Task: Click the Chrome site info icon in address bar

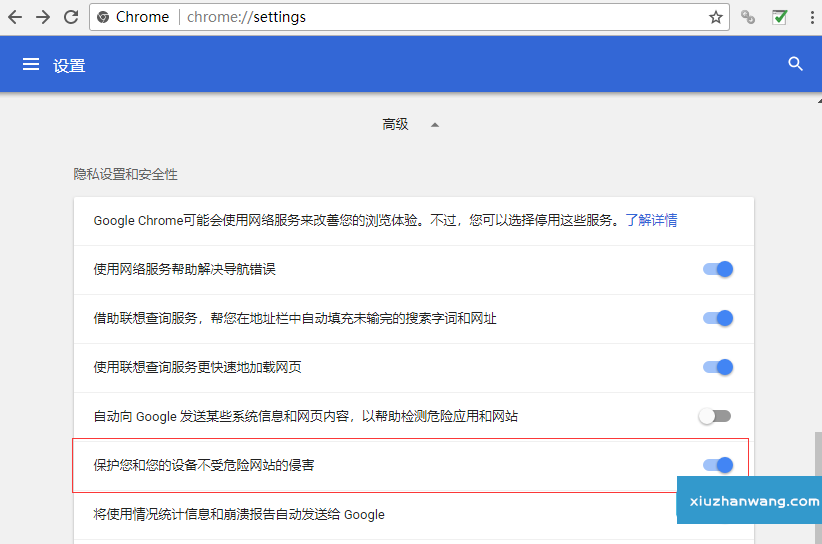Action: 103,17
